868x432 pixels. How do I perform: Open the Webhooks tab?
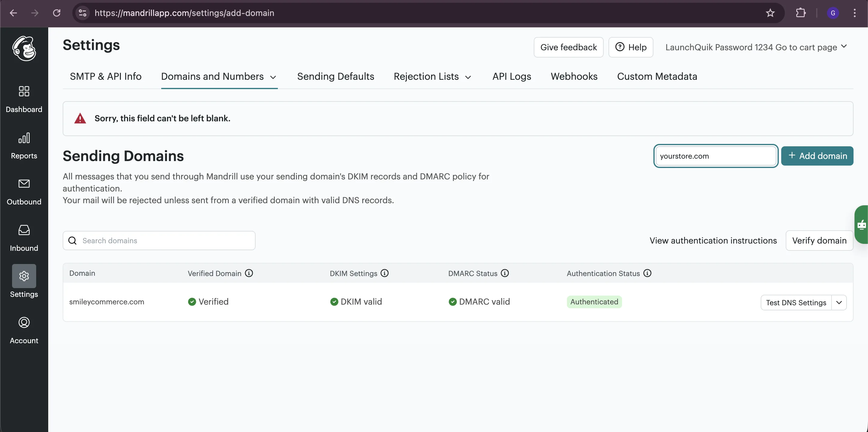coord(574,76)
